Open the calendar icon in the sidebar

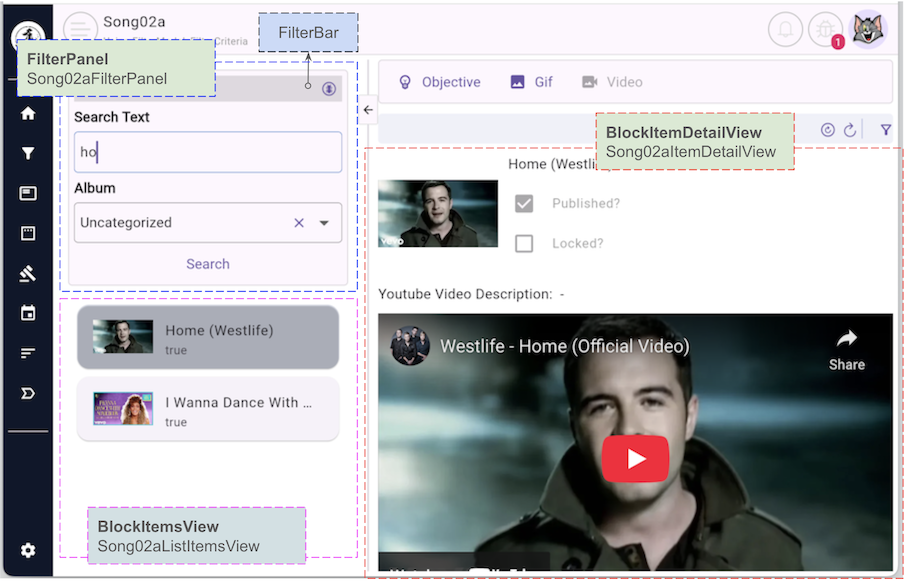tap(28, 314)
